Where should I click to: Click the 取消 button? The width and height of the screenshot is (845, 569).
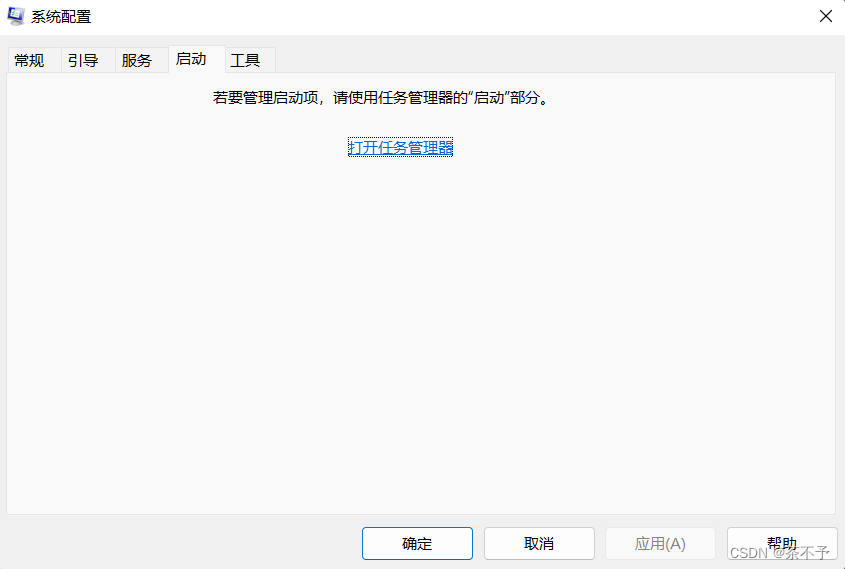pos(539,543)
